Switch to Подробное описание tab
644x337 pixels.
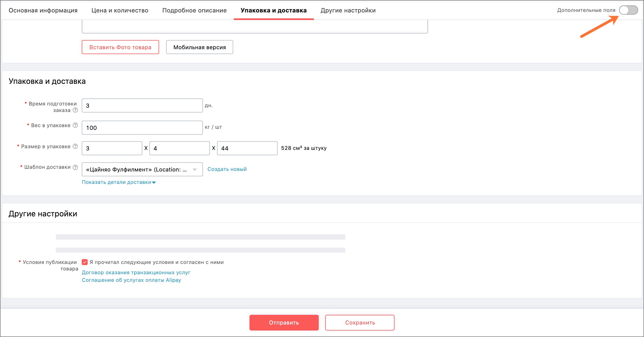click(x=195, y=10)
